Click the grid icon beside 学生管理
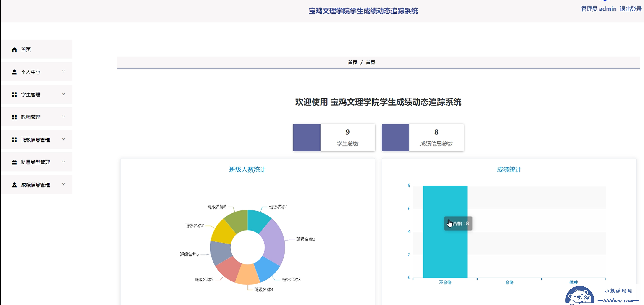Viewport: 644px width, 305px height. point(14,95)
